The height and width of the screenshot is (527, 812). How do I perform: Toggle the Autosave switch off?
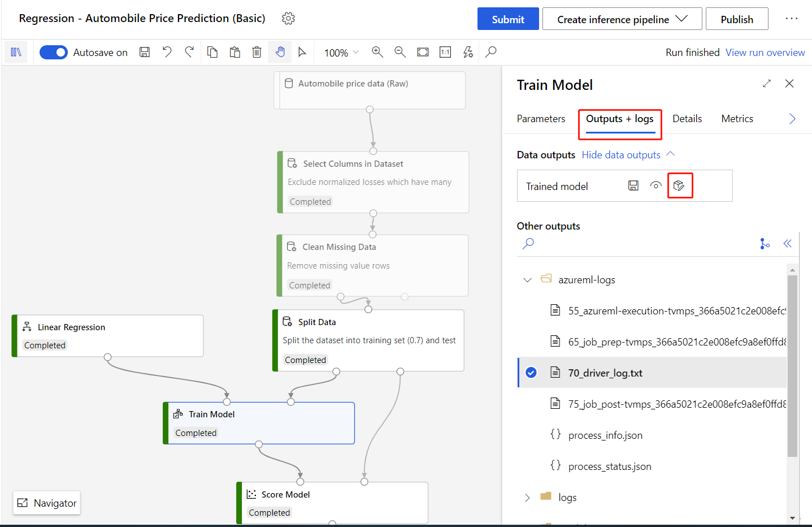point(54,52)
